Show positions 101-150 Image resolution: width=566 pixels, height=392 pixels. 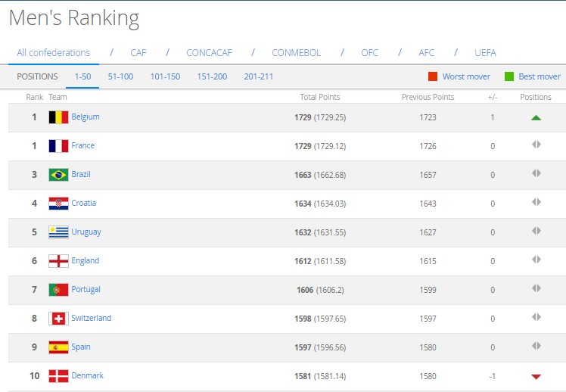165,76
